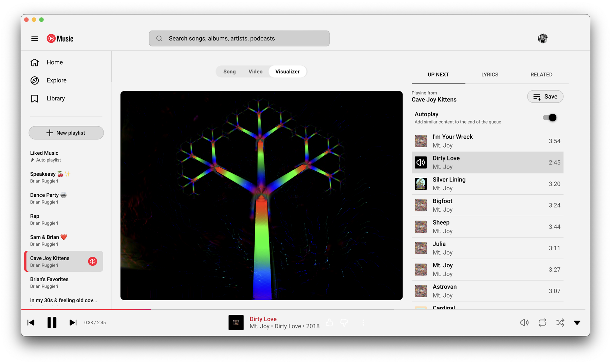Select the Sheep song title
Screen dimensions: 611x364
(x=441, y=223)
